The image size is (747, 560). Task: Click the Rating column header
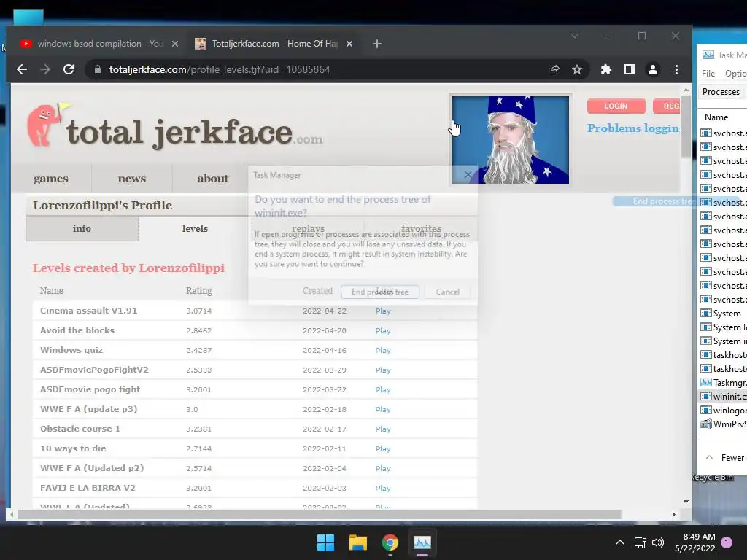point(198,290)
